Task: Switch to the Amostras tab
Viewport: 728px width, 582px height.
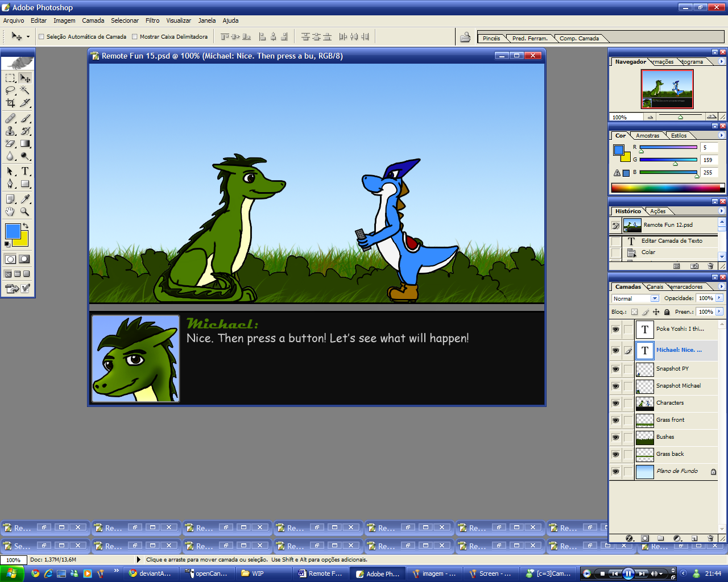Action: coord(648,136)
